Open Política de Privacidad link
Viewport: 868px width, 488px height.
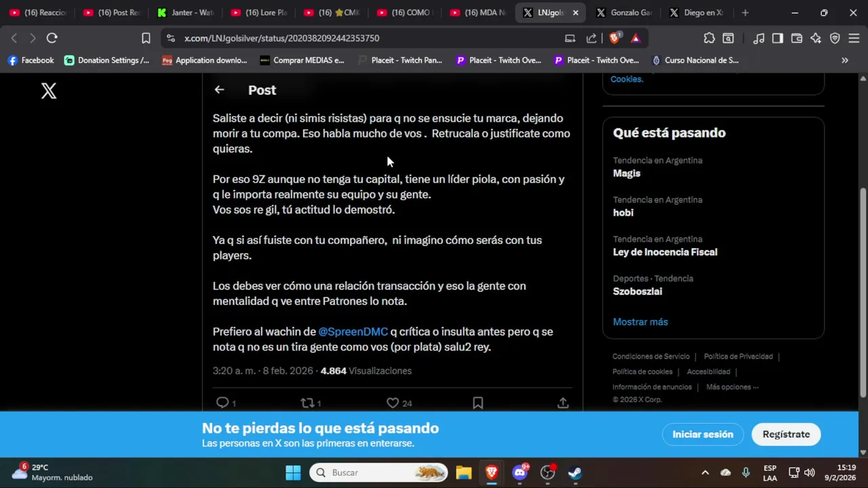point(738,357)
